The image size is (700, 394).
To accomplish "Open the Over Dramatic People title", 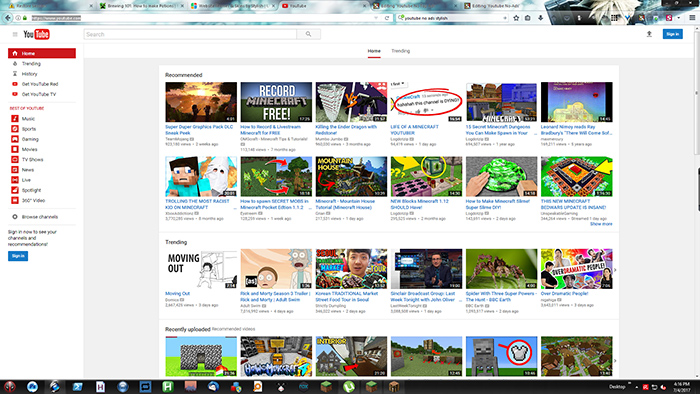I will (x=564, y=294).
